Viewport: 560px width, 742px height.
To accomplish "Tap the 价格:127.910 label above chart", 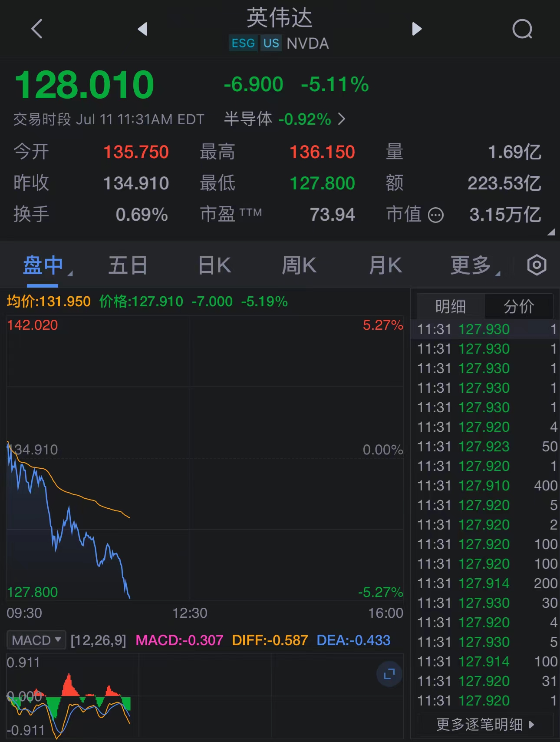I will pyautogui.click(x=141, y=301).
